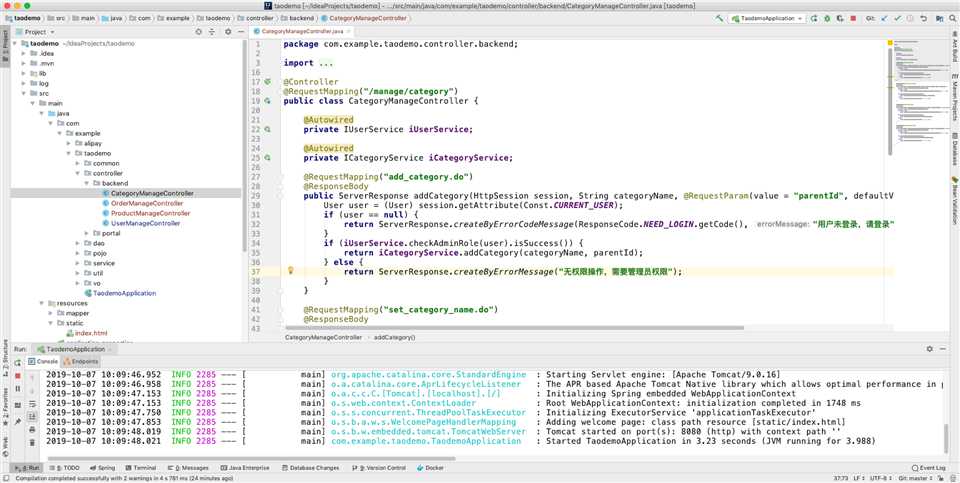Open the TaodemoApplication run configuration dropdown
This screenshot has height=483, width=960.
pos(767,18)
